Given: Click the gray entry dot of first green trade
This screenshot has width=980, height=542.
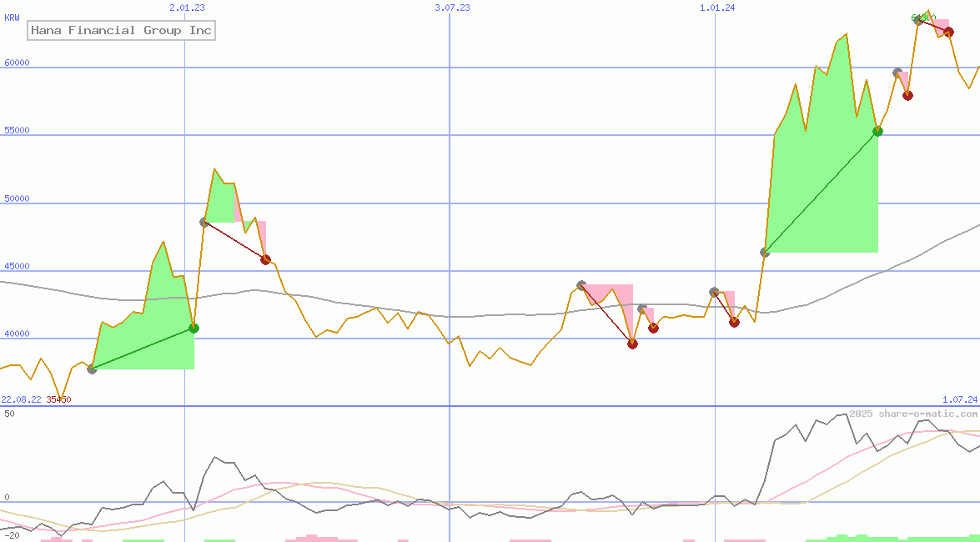Looking at the screenshot, I should (x=92, y=369).
